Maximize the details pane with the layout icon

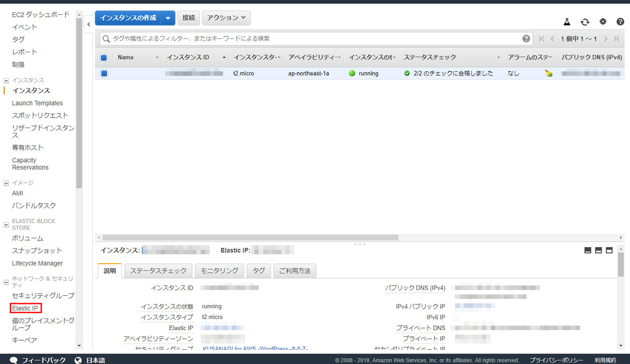(609, 250)
